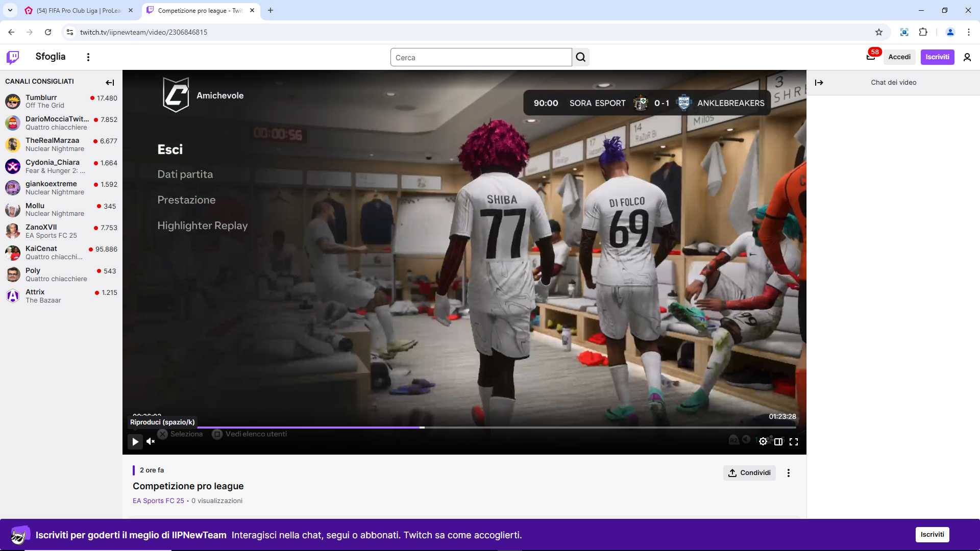
Task: Open TheRealMarzaa channel
Action: 61,144
